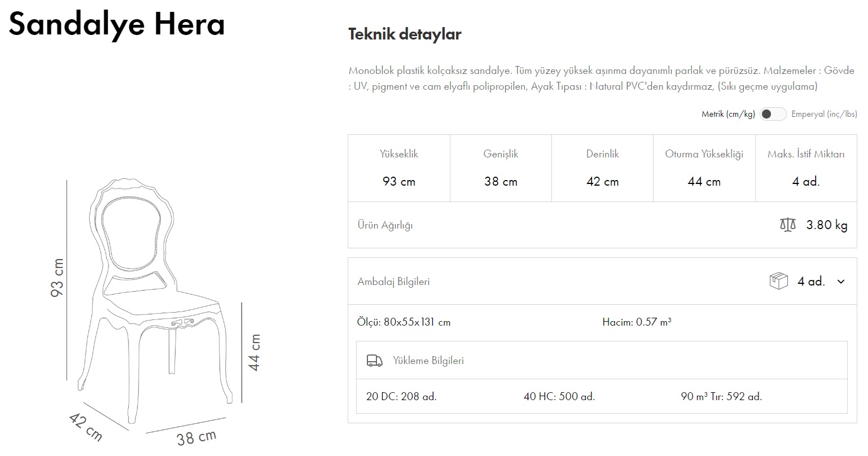Click the Emperyal (inç/lbs) label
868x456 pixels.
(x=823, y=114)
